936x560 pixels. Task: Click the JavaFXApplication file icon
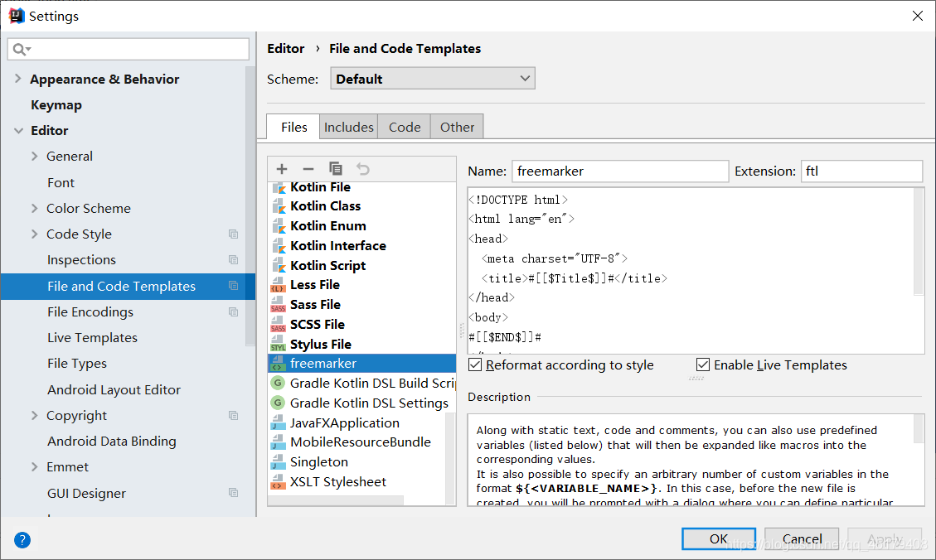click(279, 422)
